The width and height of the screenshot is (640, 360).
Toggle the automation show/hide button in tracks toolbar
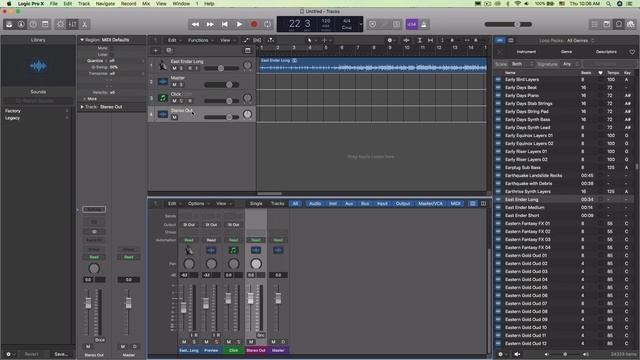pyautogui.click(x=245, y=40)
